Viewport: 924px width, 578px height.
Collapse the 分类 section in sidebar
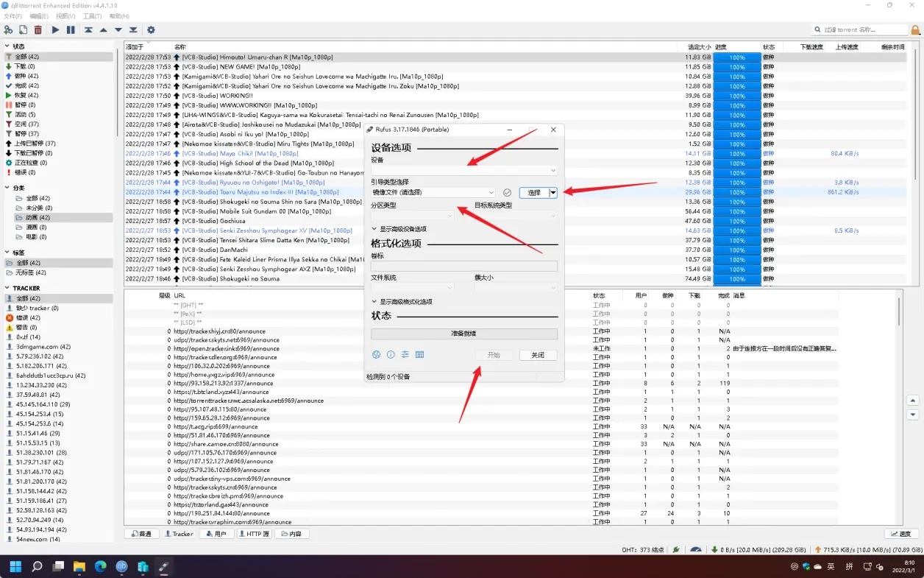click(x=7, y=188)
